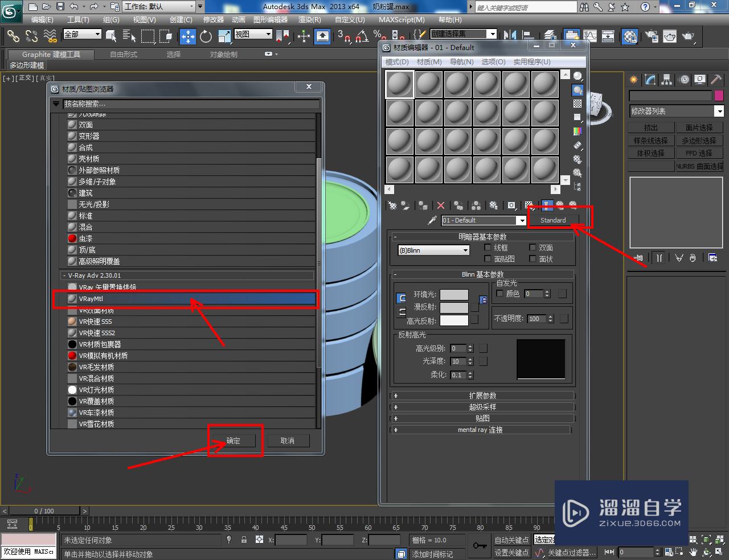Open the 创建选择集 named selection dropdown

click(464, 34)
